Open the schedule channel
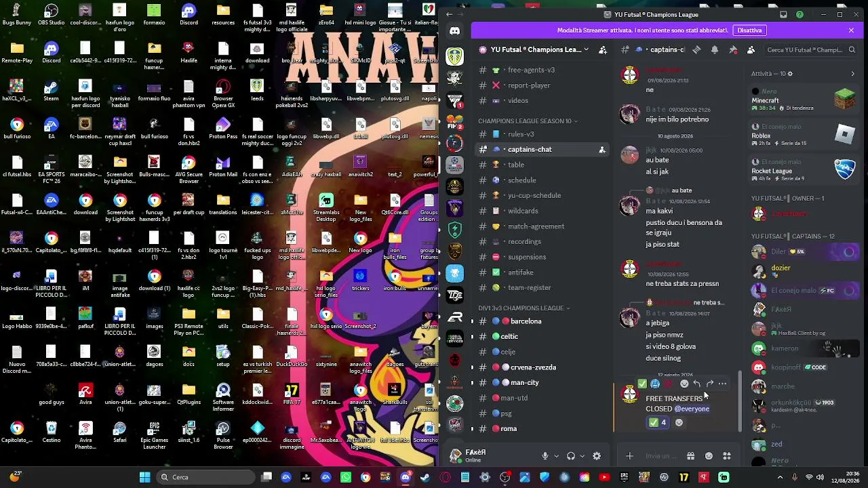 (x=541, y=180)
